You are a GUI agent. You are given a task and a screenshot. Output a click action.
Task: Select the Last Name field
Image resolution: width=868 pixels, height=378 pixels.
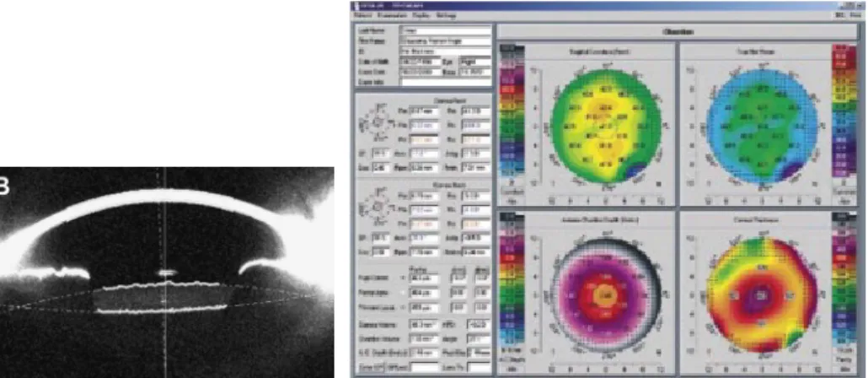coord(446,30)
